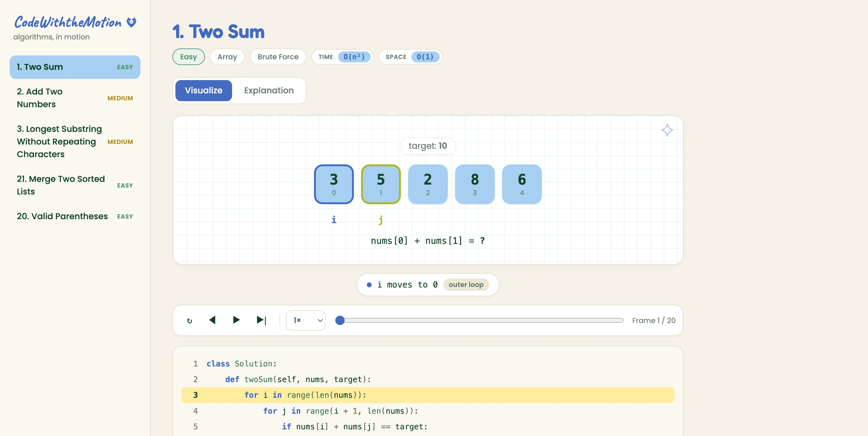Step back one frame
This screenshot has height=436, width=868.
point(212,320)
